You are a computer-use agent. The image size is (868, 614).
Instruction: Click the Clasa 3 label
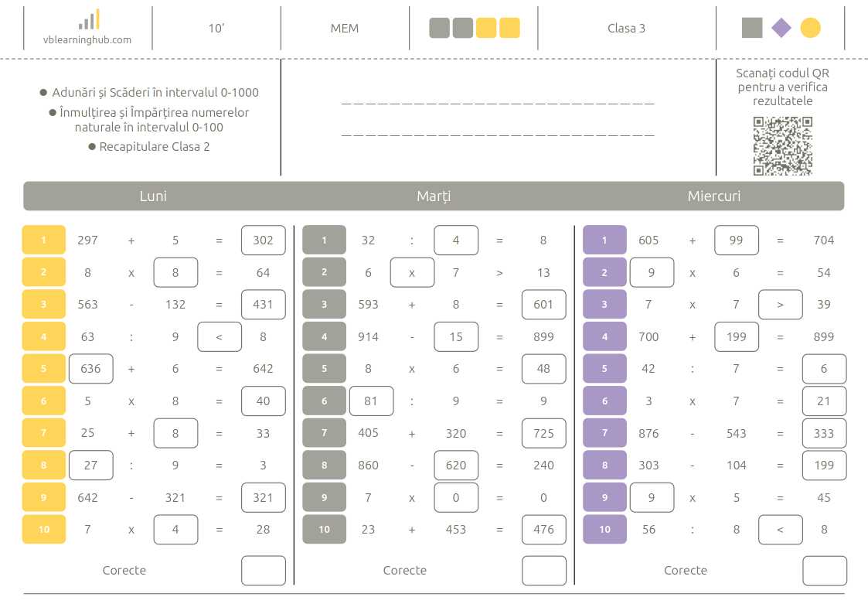pos(626,29)
